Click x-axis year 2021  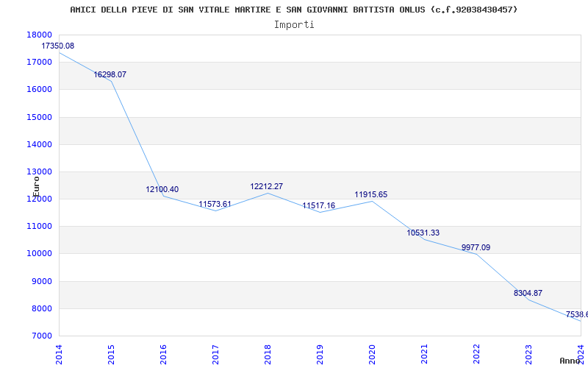tap(424, 354)
